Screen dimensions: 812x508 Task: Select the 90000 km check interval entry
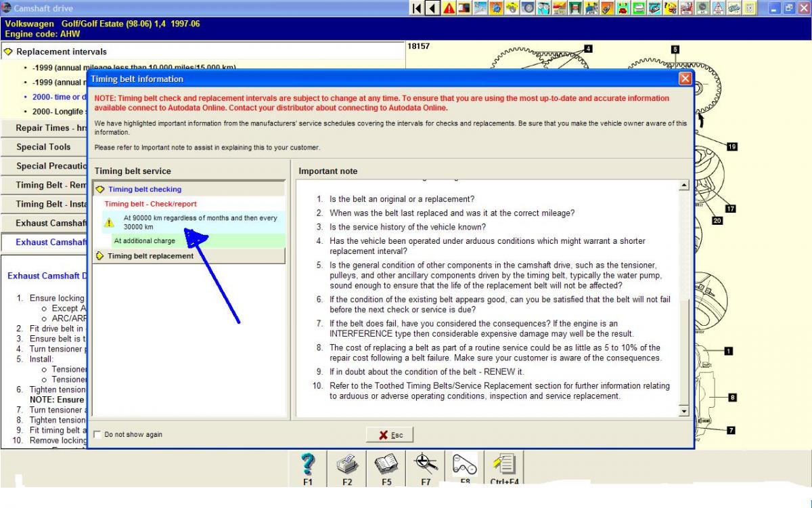(200, 222)
